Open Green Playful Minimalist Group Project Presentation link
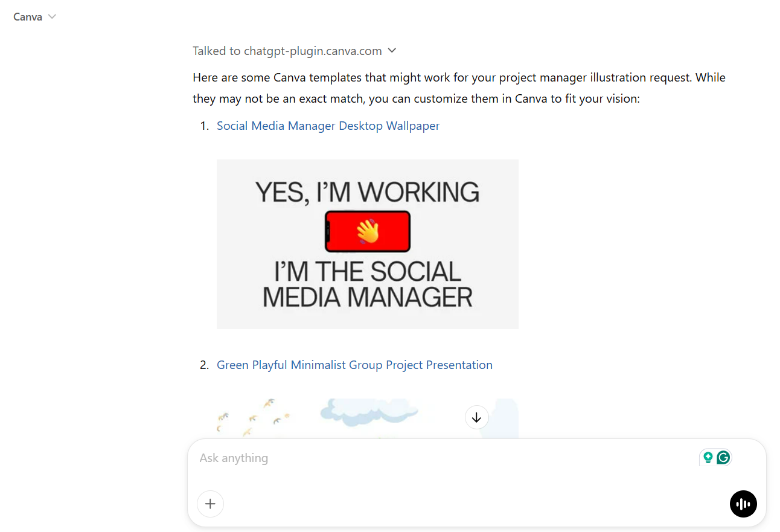The height and width of the screenshot is (532, 780). [354, 365]
